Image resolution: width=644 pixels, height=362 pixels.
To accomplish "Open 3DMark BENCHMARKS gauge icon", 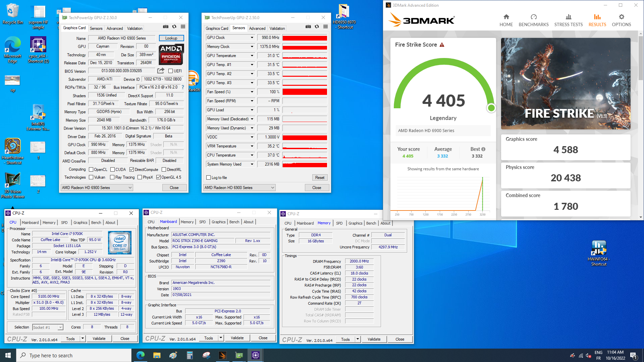I will tap(534, 17).
